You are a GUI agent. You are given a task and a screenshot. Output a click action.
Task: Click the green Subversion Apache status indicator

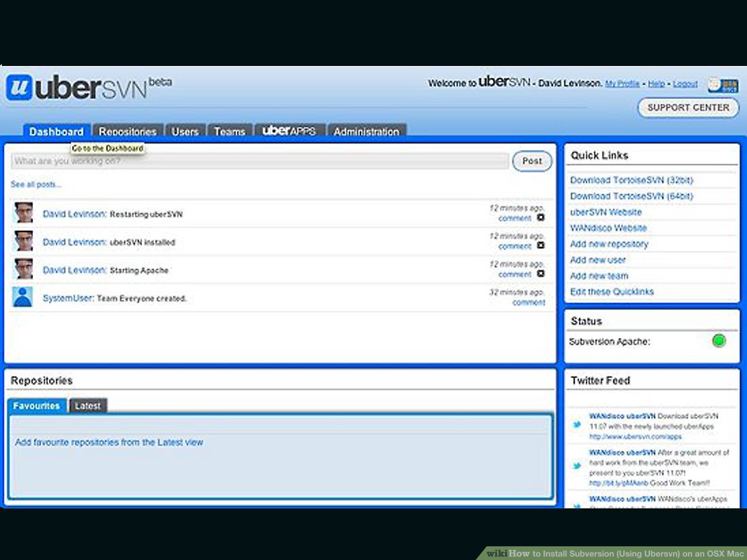point(719,340)
